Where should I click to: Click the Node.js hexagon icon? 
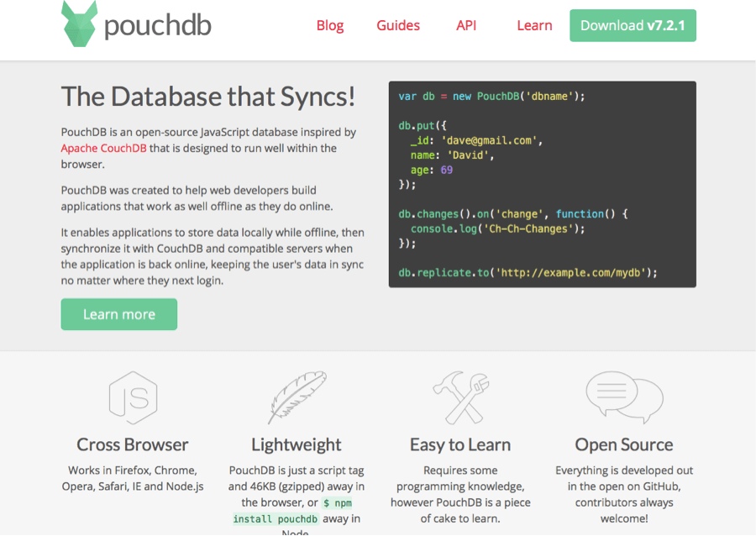pos(133,397)
